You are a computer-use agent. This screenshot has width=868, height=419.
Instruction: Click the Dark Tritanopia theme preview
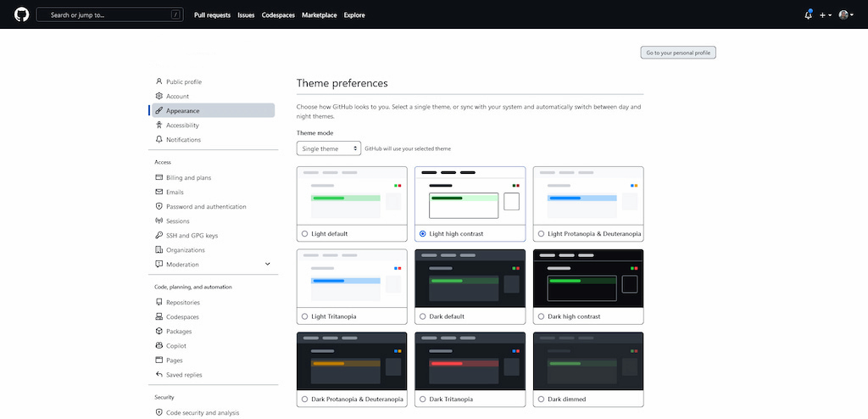[470, 360]
